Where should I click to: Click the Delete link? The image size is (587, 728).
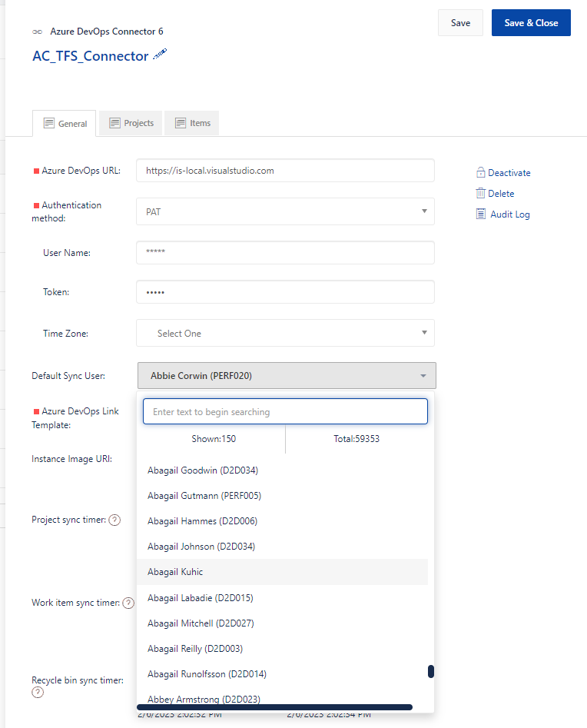point(501,194)
